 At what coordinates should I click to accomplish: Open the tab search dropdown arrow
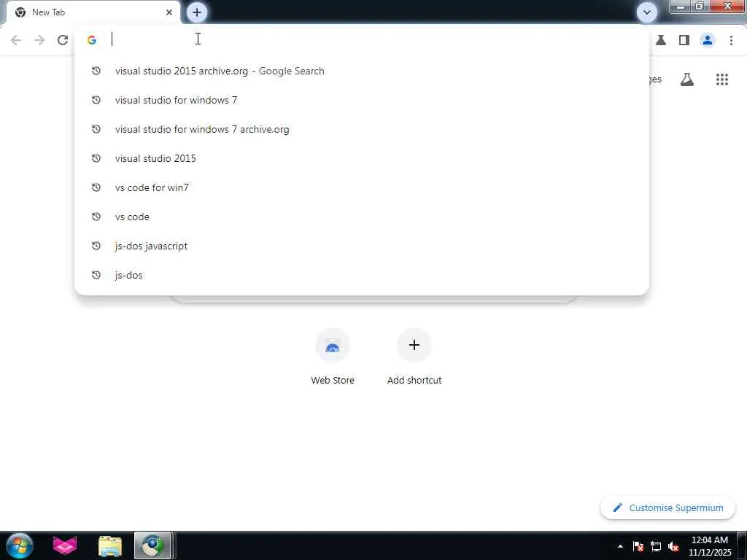coord(647,12)
